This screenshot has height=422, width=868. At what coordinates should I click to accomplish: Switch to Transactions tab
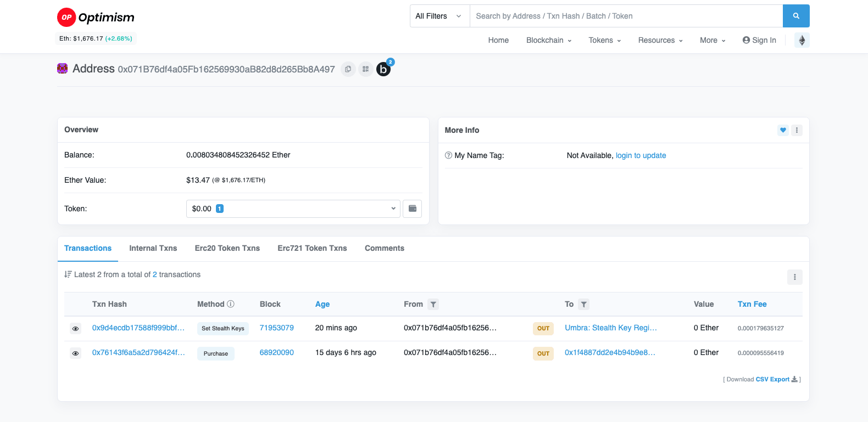pos(88,248)
